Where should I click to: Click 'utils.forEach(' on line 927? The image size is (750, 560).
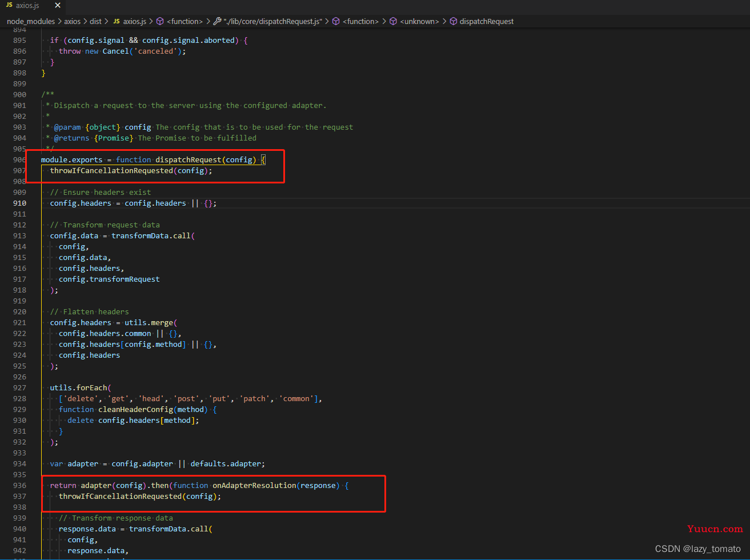click(x=81, y=387)
